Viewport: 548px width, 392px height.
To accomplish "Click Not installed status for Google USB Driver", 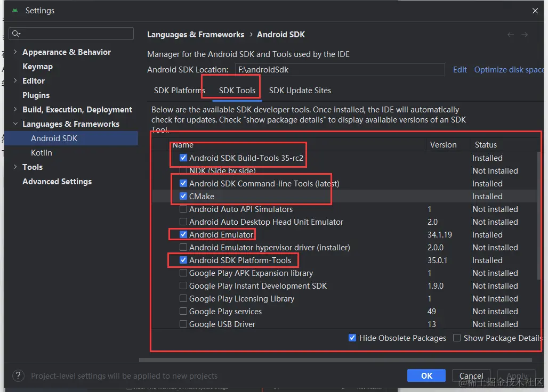I will (x=495, y=324).
